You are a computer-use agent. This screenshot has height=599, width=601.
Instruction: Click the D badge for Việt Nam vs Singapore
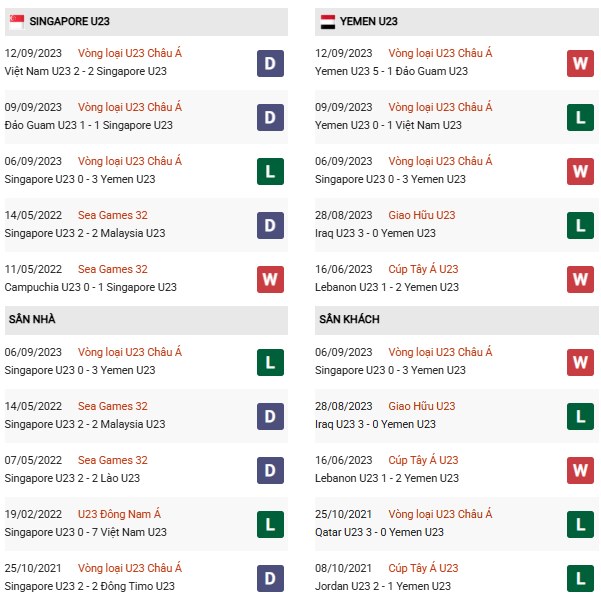(x=270, y=63)
